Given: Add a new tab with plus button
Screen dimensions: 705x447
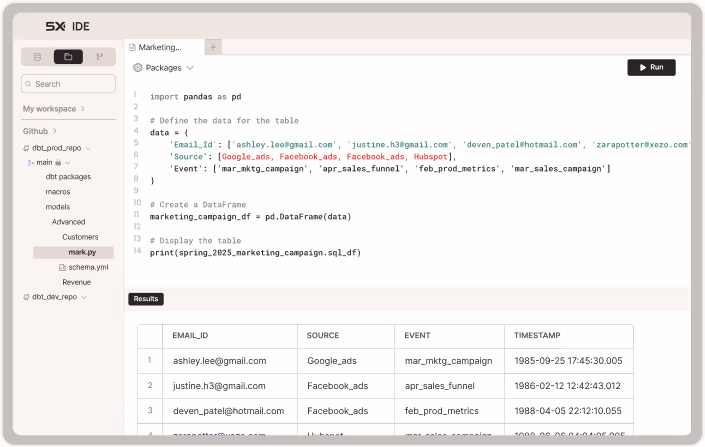Looking at the screenshot, I should (213, 47).
